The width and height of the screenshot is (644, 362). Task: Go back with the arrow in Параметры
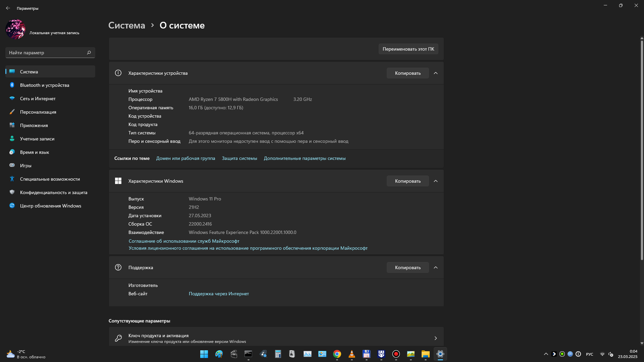(8, 8)
